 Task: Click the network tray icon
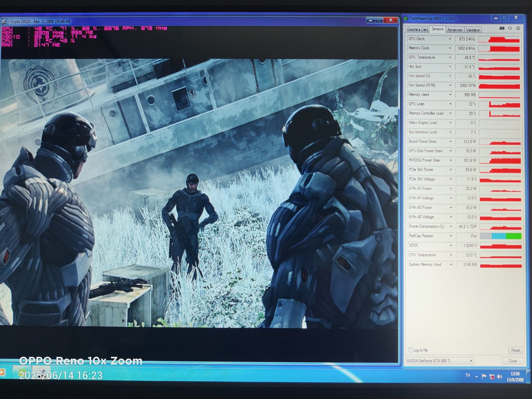492,377
